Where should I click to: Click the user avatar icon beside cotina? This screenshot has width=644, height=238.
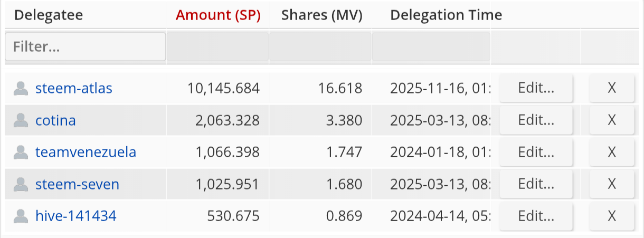(21, 121)
